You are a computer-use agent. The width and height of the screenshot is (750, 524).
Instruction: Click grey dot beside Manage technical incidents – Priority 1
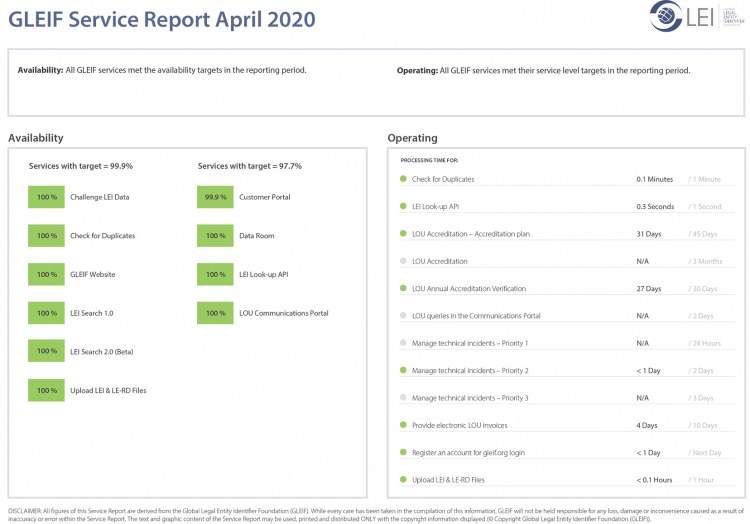coord(403,343)
